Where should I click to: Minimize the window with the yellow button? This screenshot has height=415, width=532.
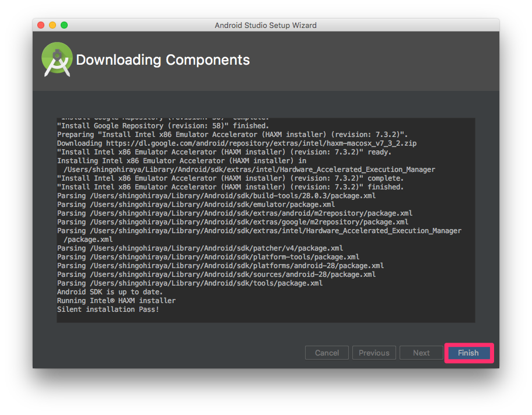coord(52,25)
